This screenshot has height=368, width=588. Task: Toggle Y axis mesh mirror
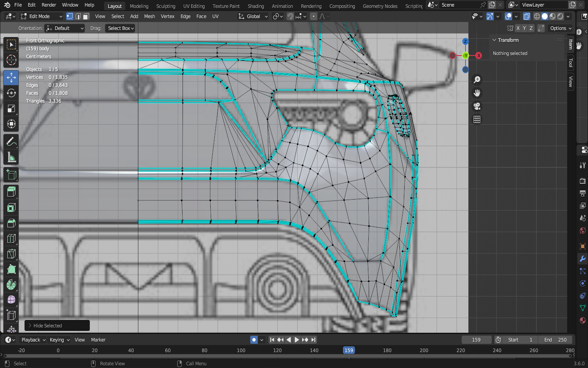pos(524,28)
